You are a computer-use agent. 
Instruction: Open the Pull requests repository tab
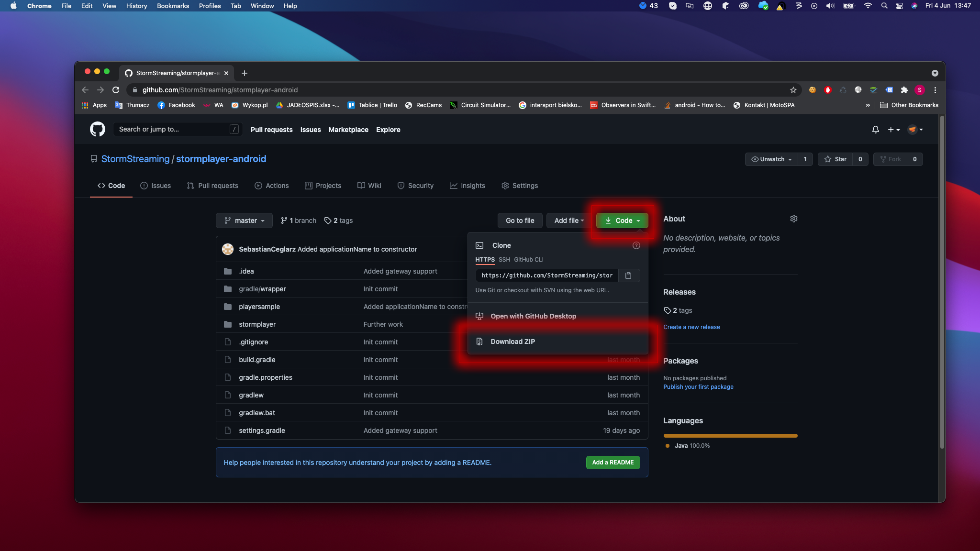coord(212,186)
